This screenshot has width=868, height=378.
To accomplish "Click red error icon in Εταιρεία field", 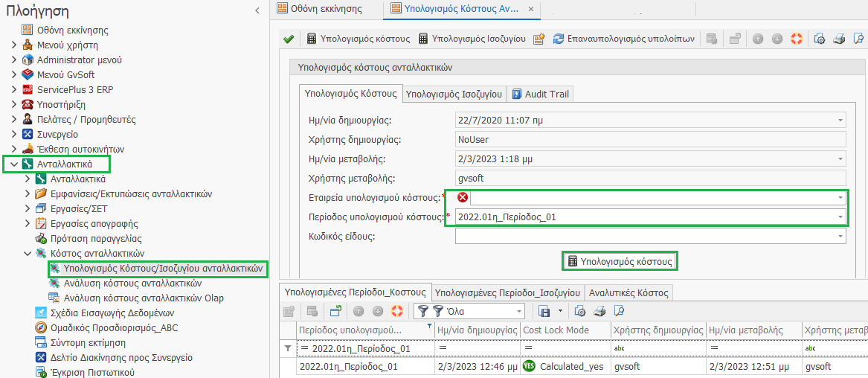I will point(463,198).
